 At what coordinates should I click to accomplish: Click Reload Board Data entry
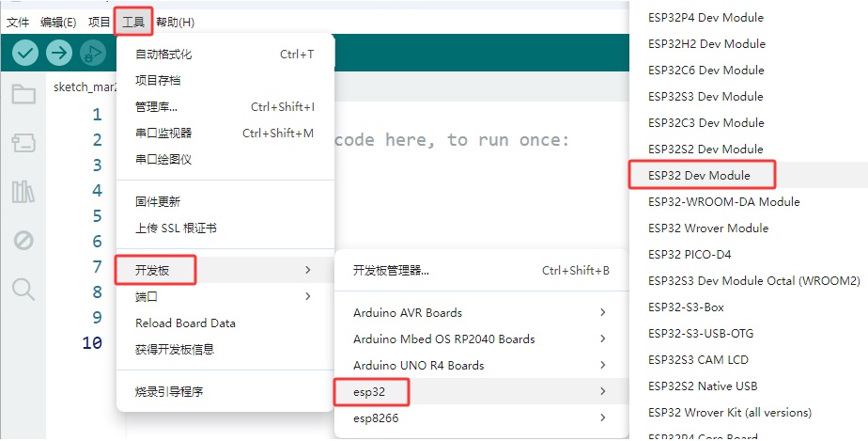pyautogui.click(x=225, y=323)
